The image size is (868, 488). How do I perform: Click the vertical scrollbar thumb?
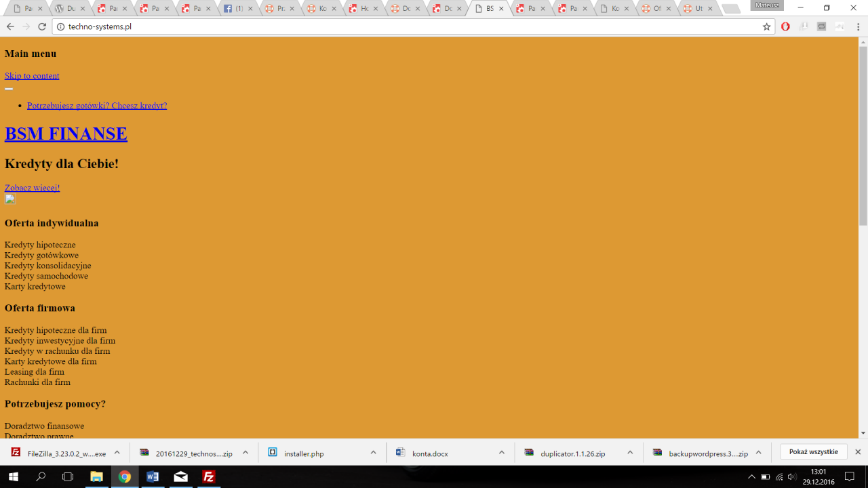pyautogui.click(x=863, y=136)
